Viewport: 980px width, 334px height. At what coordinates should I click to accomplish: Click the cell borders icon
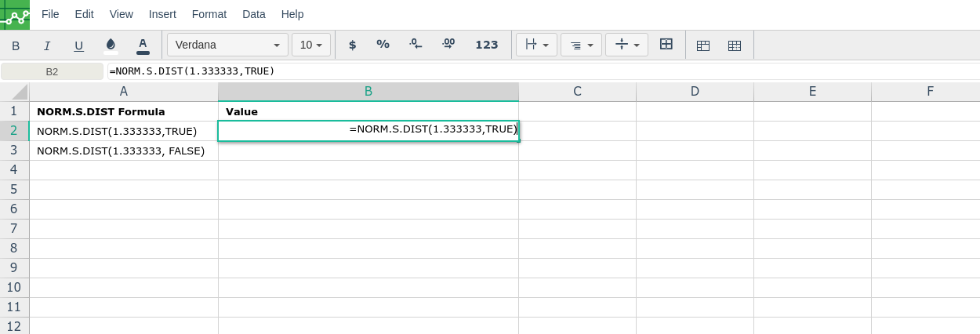666,45
